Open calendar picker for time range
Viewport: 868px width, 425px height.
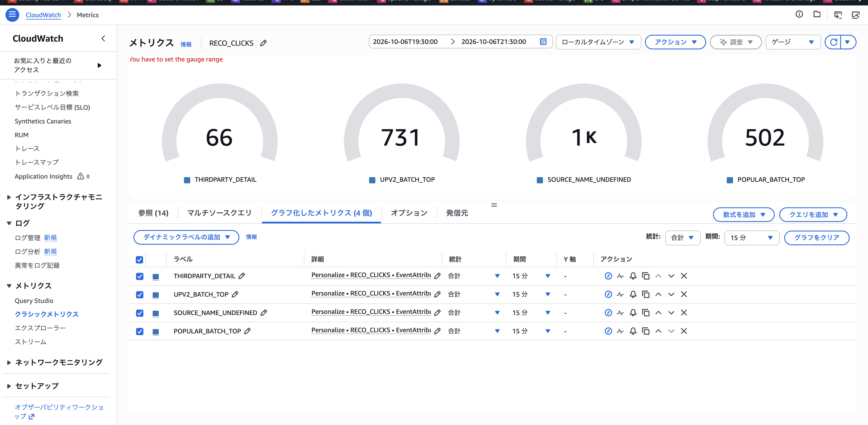coord(543,42)
